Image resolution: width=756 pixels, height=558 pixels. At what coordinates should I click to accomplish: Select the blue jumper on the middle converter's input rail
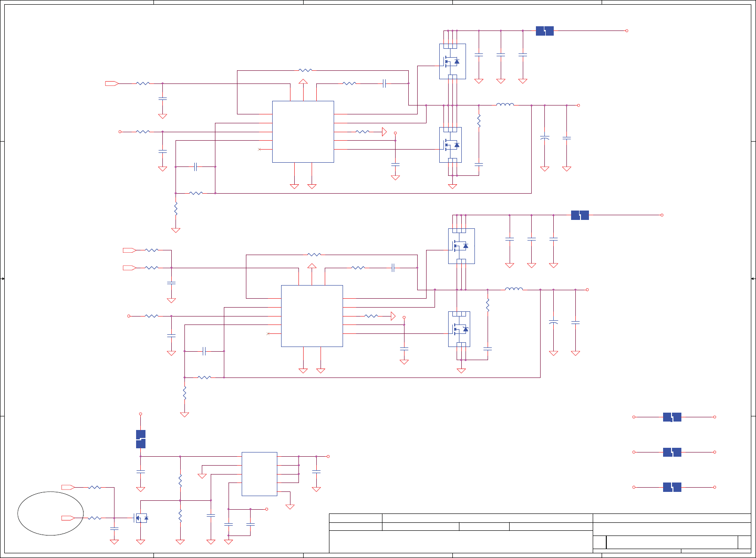click(580, 215)
